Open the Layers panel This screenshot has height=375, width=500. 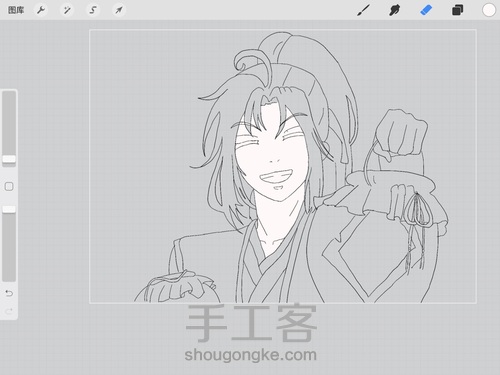(x=457, y=10)
